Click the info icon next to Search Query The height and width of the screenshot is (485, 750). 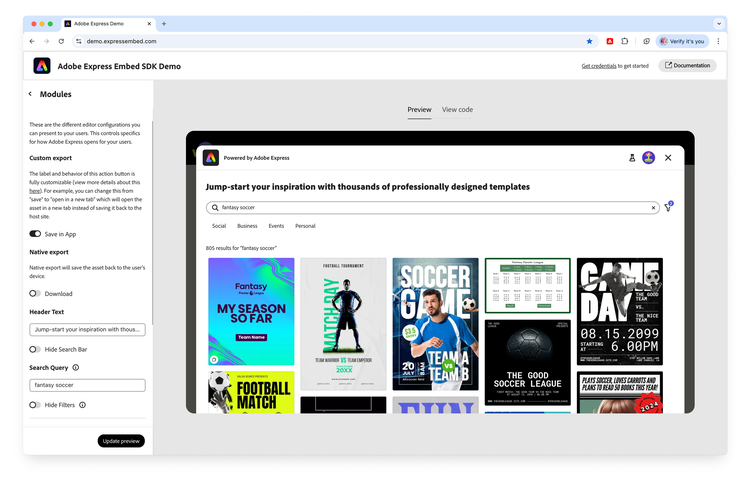(x=76, y=367)
